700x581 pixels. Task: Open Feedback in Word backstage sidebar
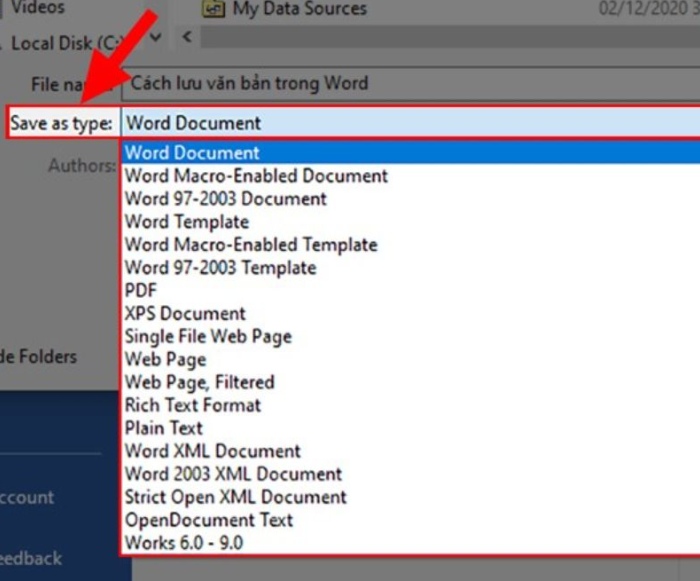[31, 559]
